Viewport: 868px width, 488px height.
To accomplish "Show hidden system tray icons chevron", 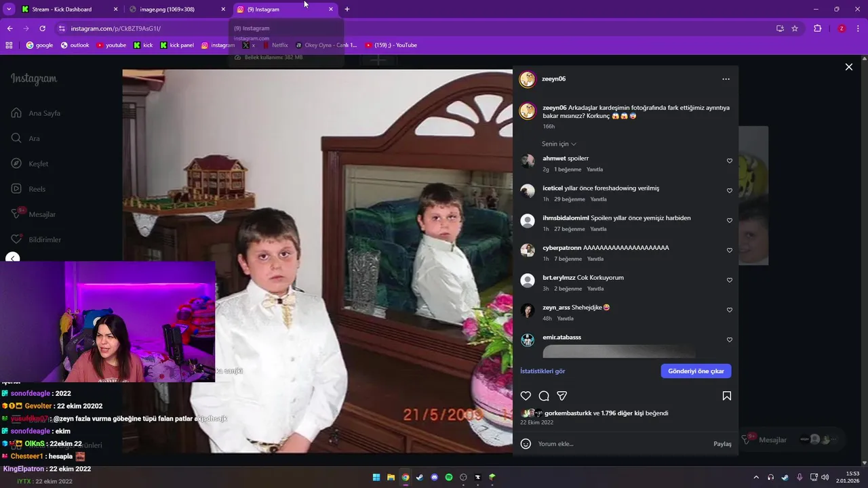I will coord(756,477).
